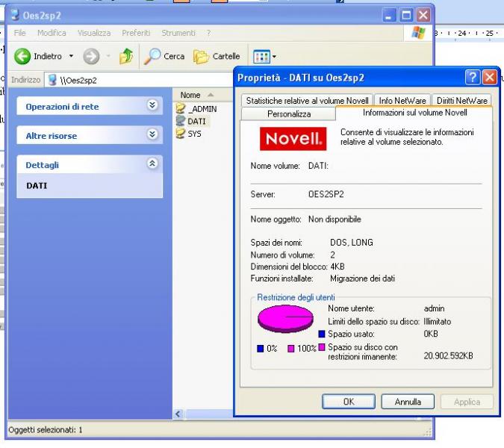Image resolution: width=504 pixels, height=448 pixels.
Task: Minimize the Oes2sp2 window
Action: (389, 15)
